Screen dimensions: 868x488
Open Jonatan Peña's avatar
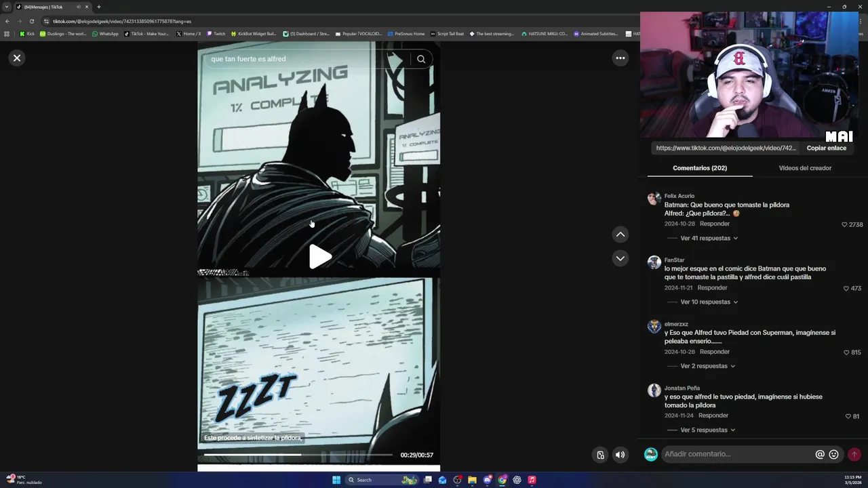pos(654,390)
